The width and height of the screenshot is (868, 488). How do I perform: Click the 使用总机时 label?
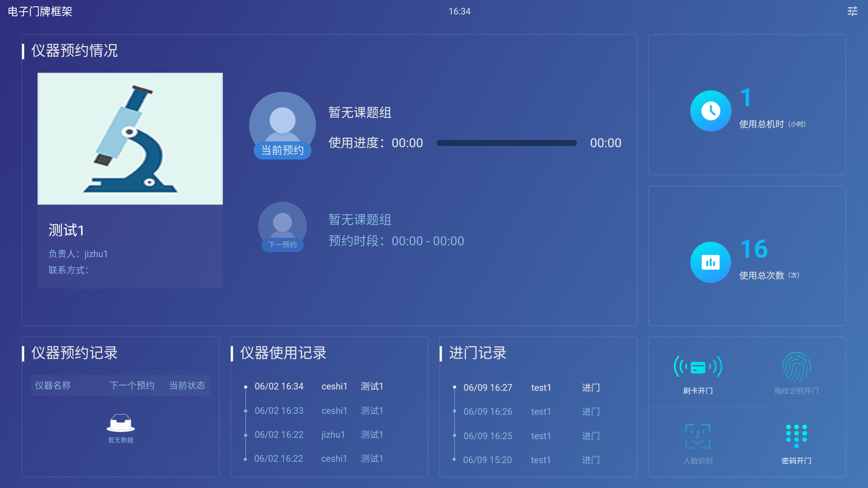[x=762, y=124]
